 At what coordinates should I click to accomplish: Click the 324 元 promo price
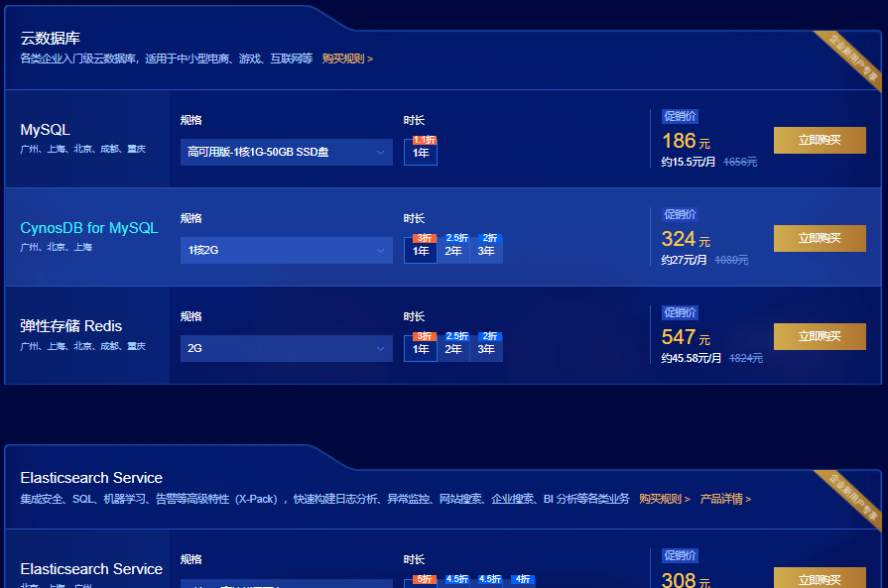686,239
